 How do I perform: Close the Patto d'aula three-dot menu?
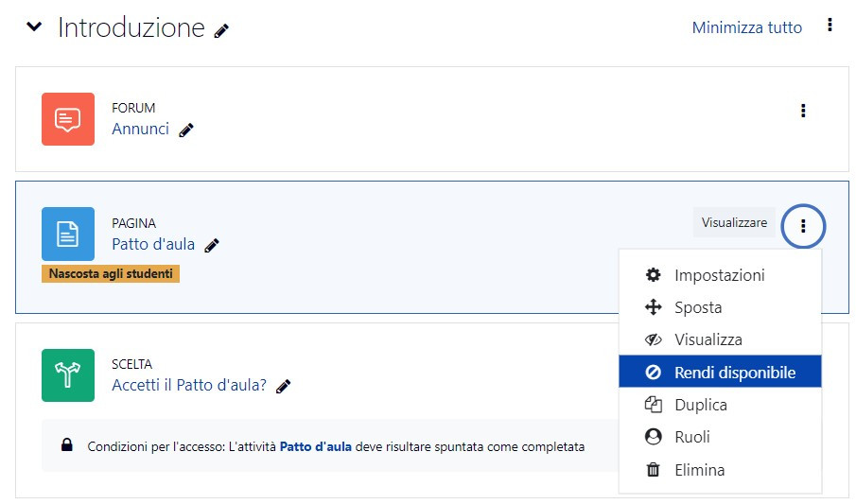(x=803, y=225)
